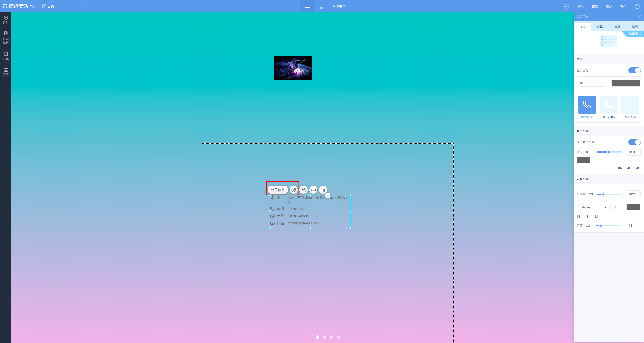The width and height of the screenshot is (644, 343).
Task: Click the font size field showing 14
Action: click(x=617, y=207)
